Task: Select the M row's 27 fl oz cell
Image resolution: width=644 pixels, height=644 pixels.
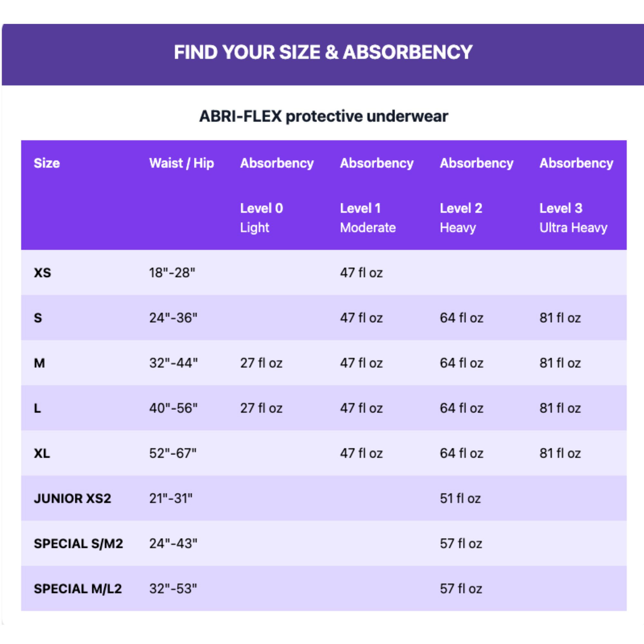Action: [x=261, y=363]
